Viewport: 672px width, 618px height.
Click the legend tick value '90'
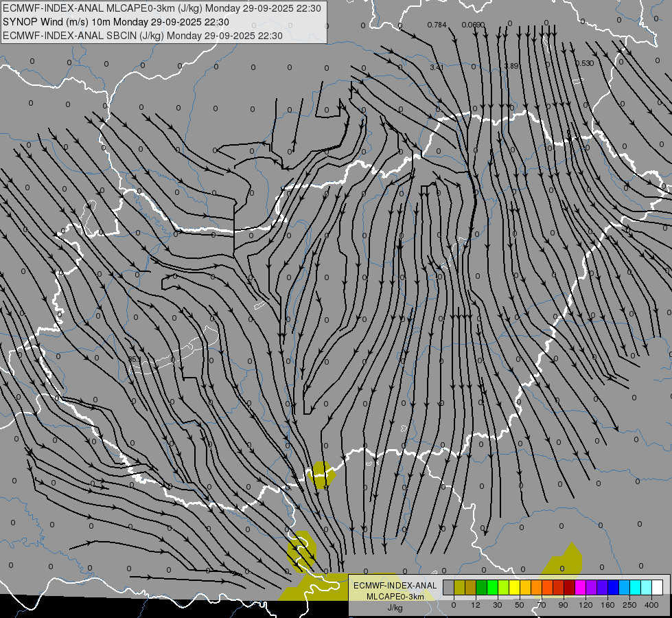[563, 605]
